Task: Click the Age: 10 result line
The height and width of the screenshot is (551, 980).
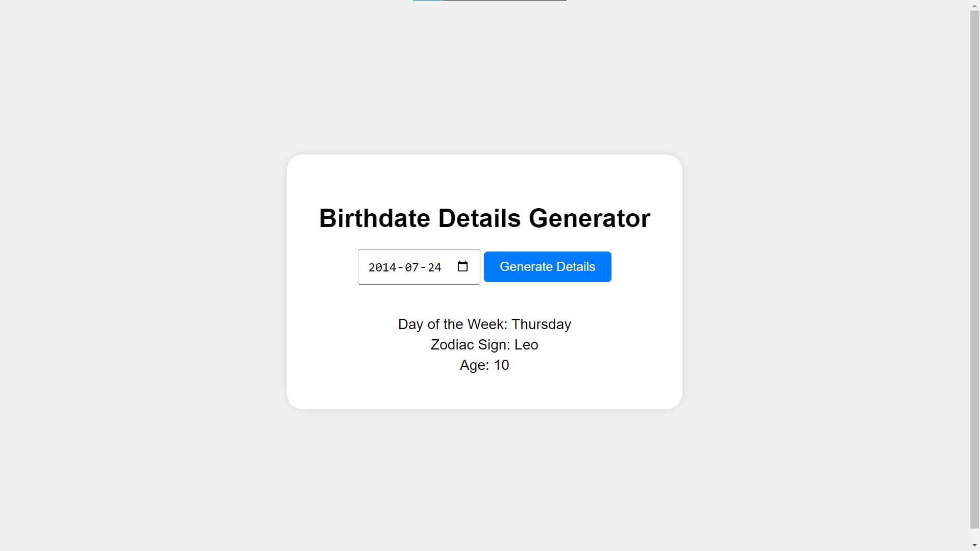Action: pyautogui.click(x=484, y=365)
